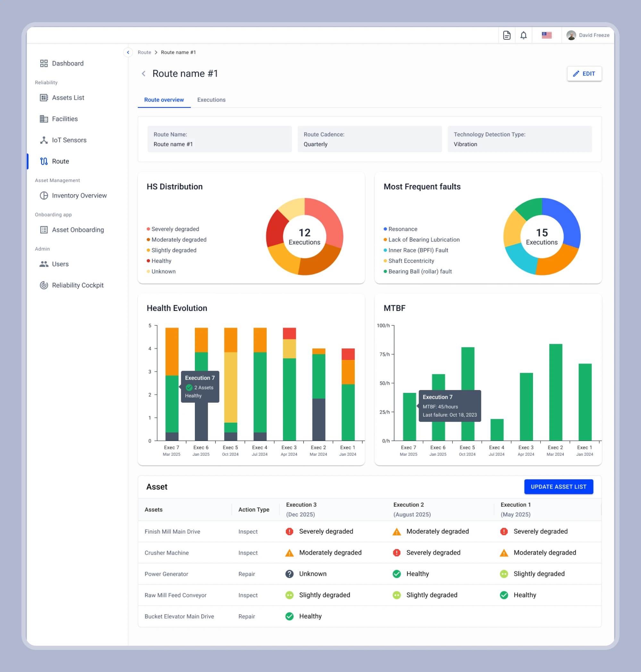Click the notifications bell icon

(x=523, y=35)
